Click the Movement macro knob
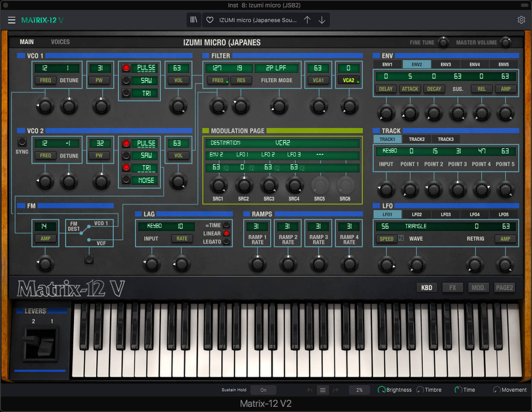532x412 pixels. coord(497,390)
